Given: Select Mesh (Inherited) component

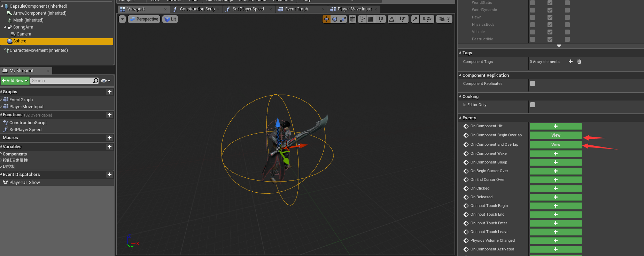Looking at the screenshot, I should pos(28,20).
